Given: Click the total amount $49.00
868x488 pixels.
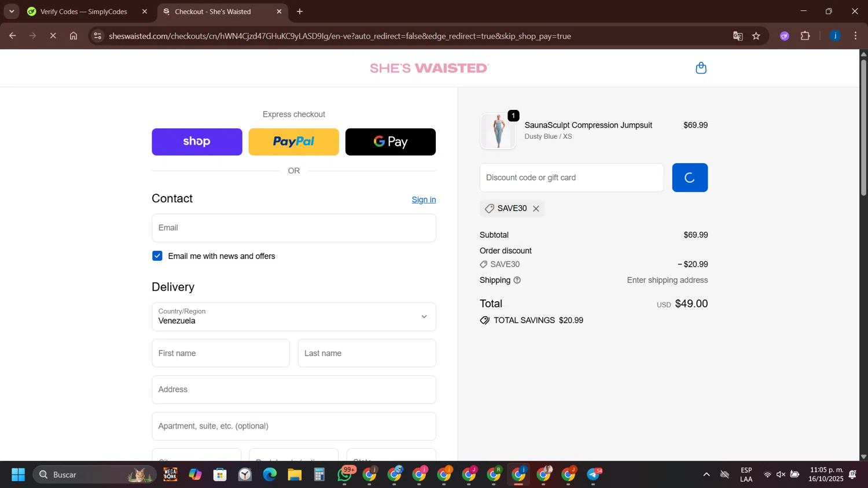Looking at the screenshot, I should point(692,304).
